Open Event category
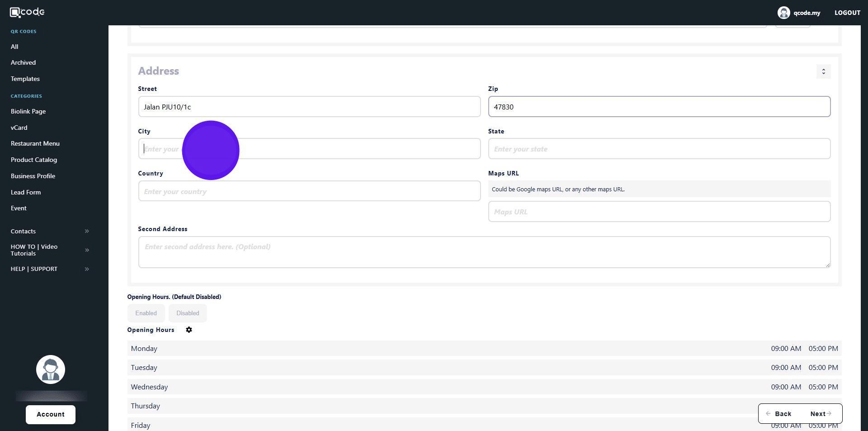 point(19,208)
